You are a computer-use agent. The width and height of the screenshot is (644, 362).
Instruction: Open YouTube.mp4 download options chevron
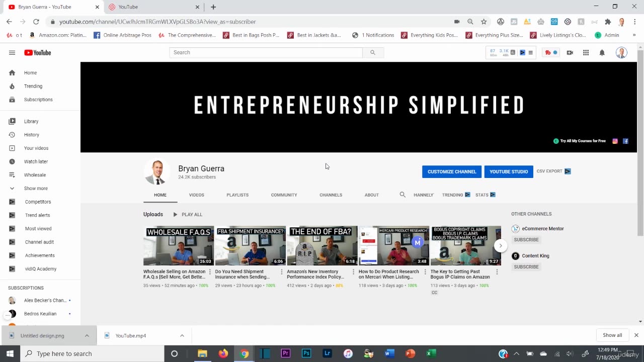[182, 335]
